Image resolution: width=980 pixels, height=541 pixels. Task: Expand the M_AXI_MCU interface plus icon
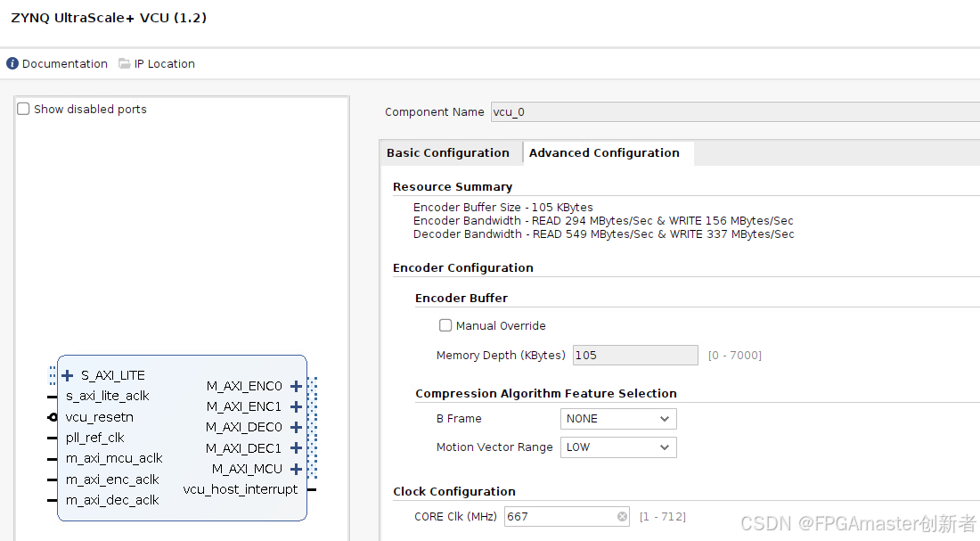[297, 469]
